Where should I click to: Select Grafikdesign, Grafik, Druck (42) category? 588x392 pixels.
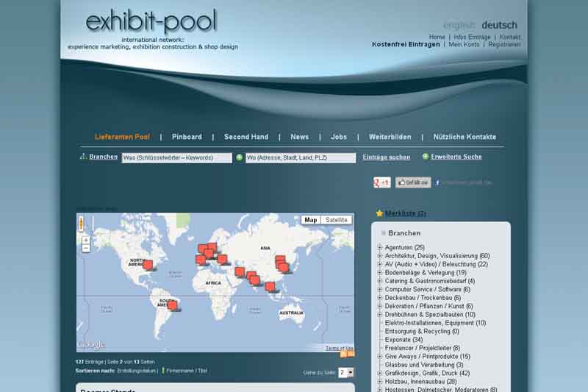pyautogui.click(x=427, y=373)
